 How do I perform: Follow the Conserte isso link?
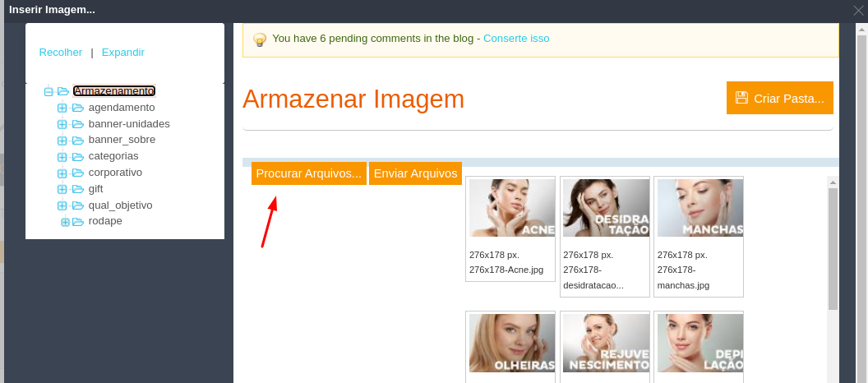[516, 39]
